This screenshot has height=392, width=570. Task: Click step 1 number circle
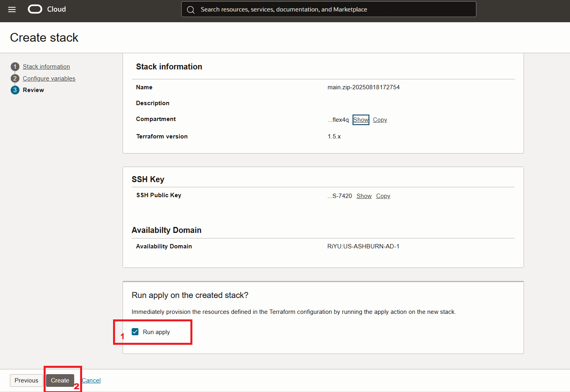[15, 67]
